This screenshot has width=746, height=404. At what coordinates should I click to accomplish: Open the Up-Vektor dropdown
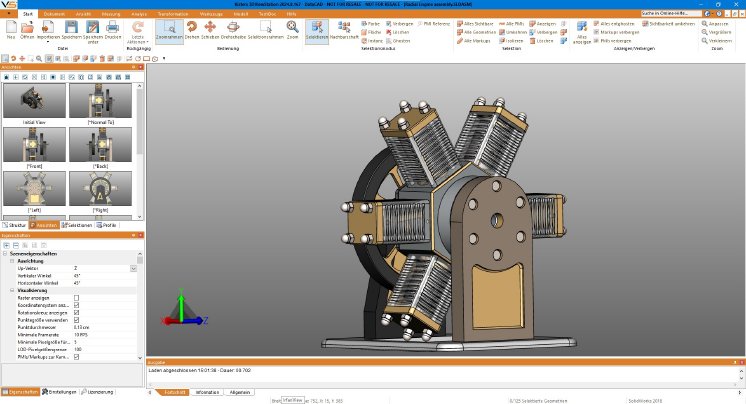[134, 268]
